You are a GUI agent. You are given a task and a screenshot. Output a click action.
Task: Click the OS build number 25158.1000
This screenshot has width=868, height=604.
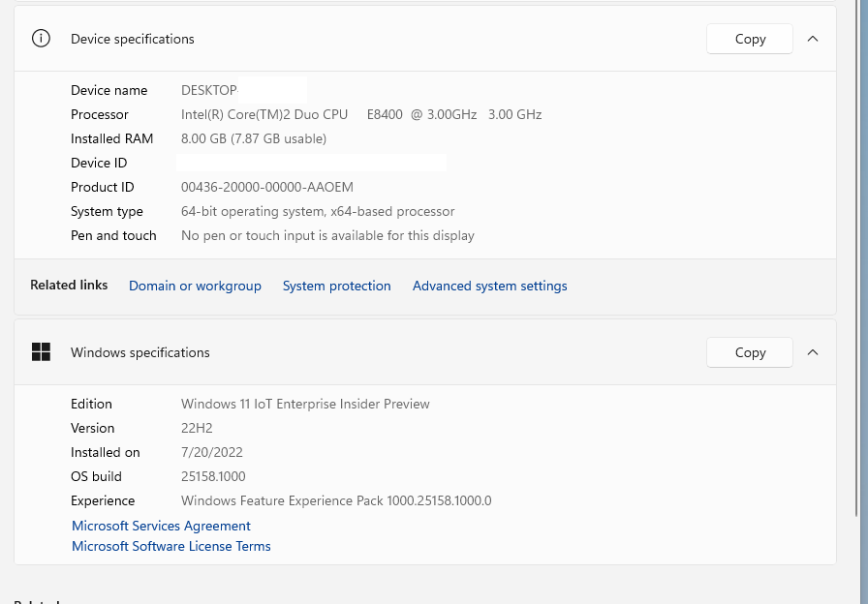[213, 476]
